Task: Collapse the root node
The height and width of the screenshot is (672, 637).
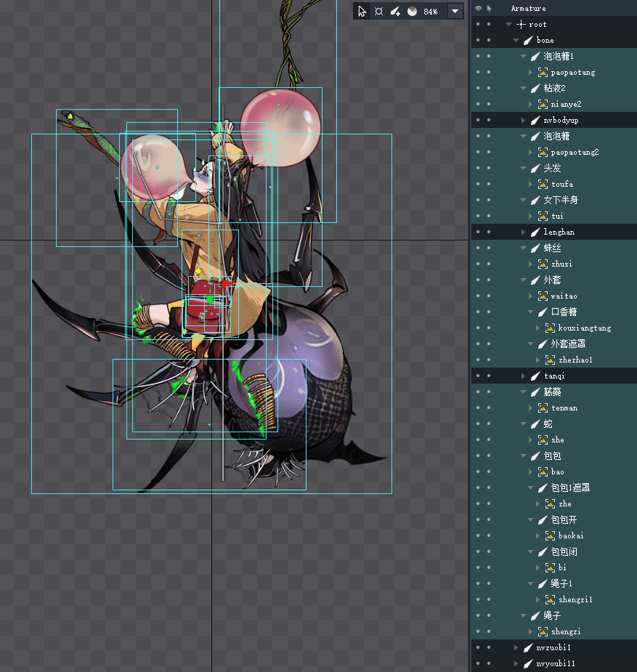Action: point(508,24)
